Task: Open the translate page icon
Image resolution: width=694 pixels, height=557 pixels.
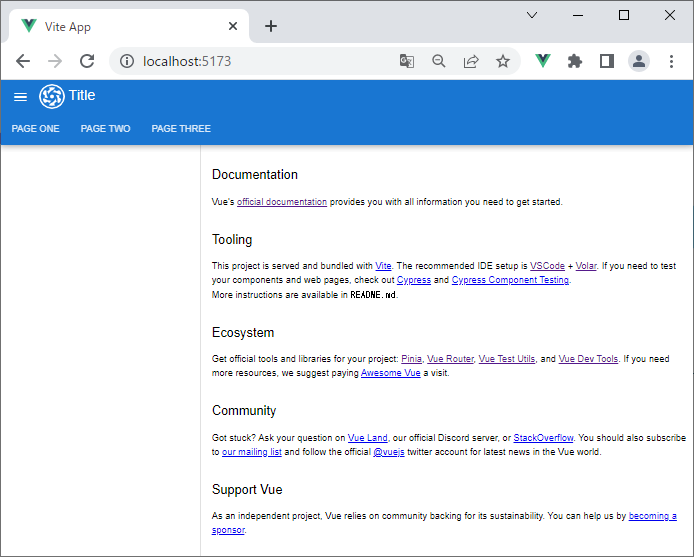Action: 407,61
